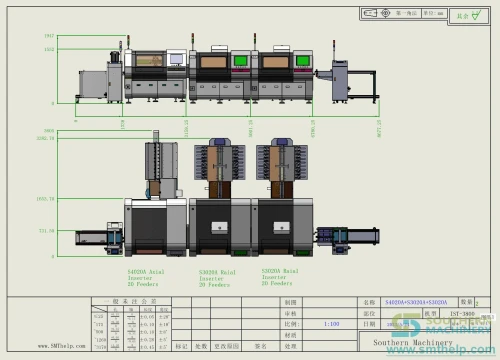Click the 'Southern Machinery' company name in title block
Viewport: 500px width, 360px height.
(x=413, y=342)
